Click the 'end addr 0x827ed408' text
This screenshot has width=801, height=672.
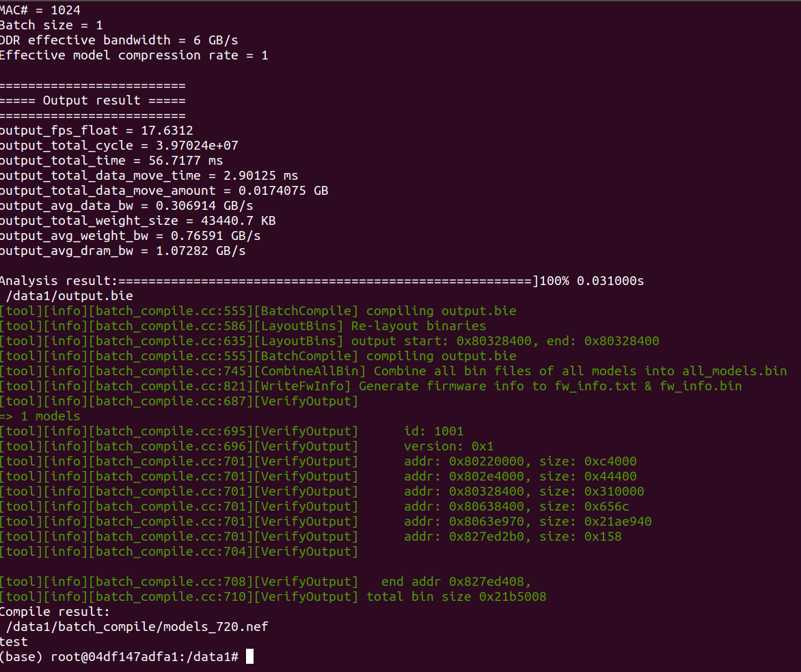pos(456,582)
